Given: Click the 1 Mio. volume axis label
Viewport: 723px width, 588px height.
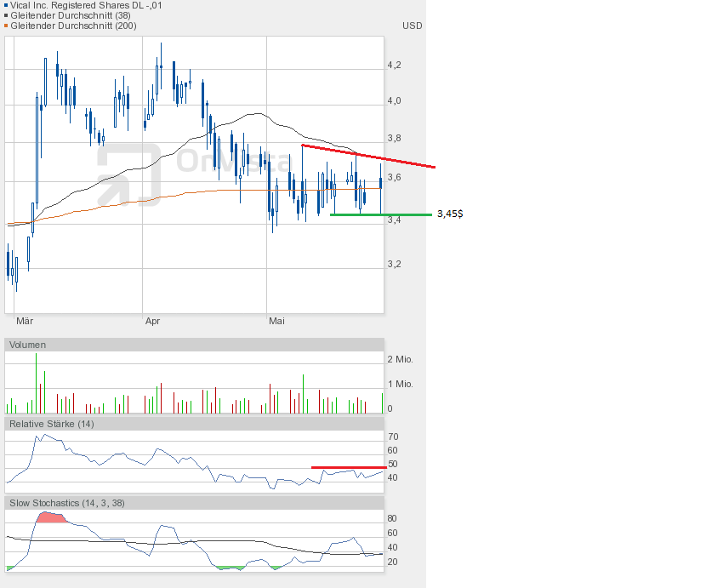Looking at the screenshot, I should (x=401, y=384).
